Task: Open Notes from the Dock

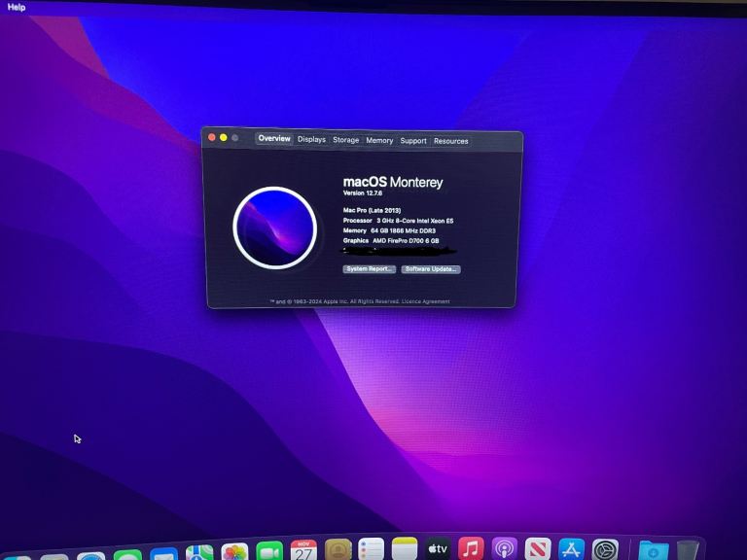Action: 405,548
